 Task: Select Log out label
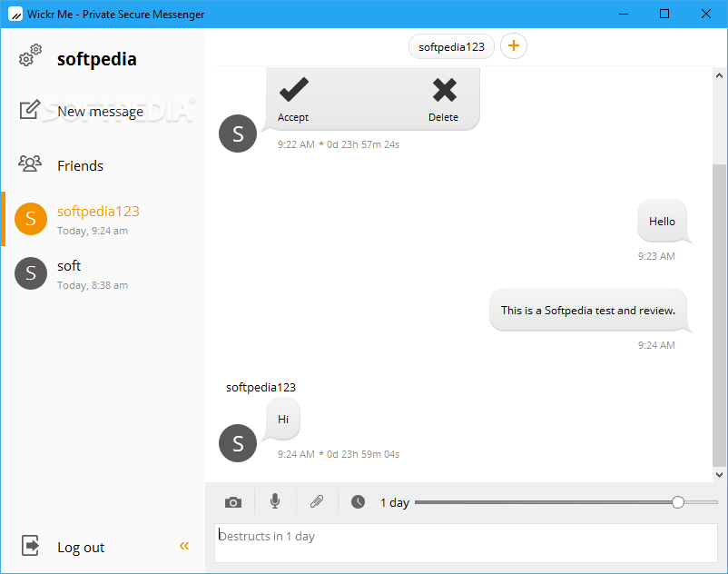[x=81, y=548]
